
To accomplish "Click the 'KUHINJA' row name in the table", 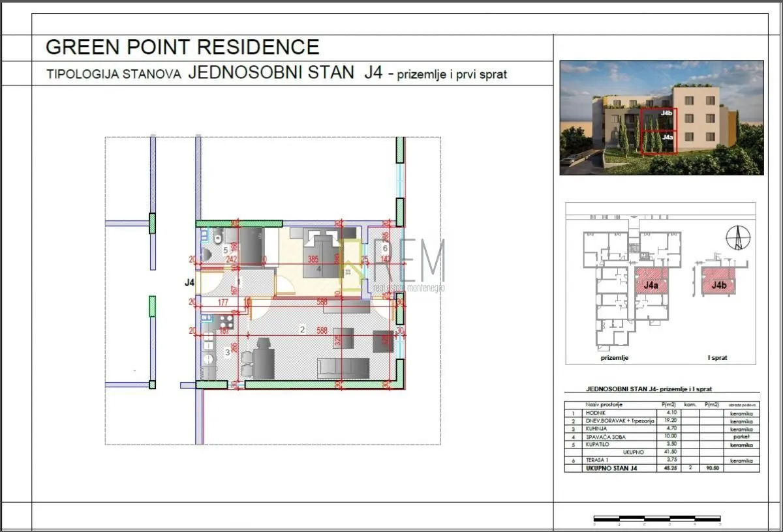I will coord(596,429).
